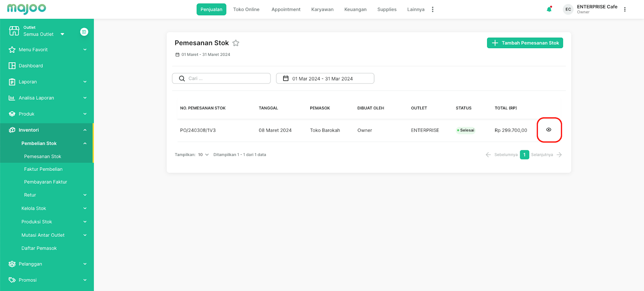The width and height of the screenshot is (644, 291).
Task: Change Tampilkan rows-per-page dropdown
Action: [x=203, y=155]
